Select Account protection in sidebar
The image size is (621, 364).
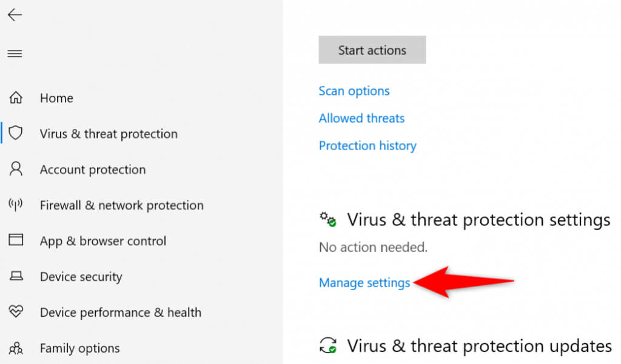click(x=93, y=170)
